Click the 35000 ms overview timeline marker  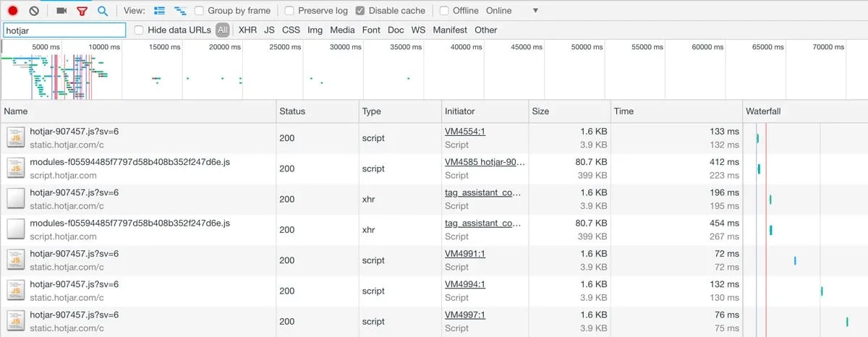click(406, 47)
